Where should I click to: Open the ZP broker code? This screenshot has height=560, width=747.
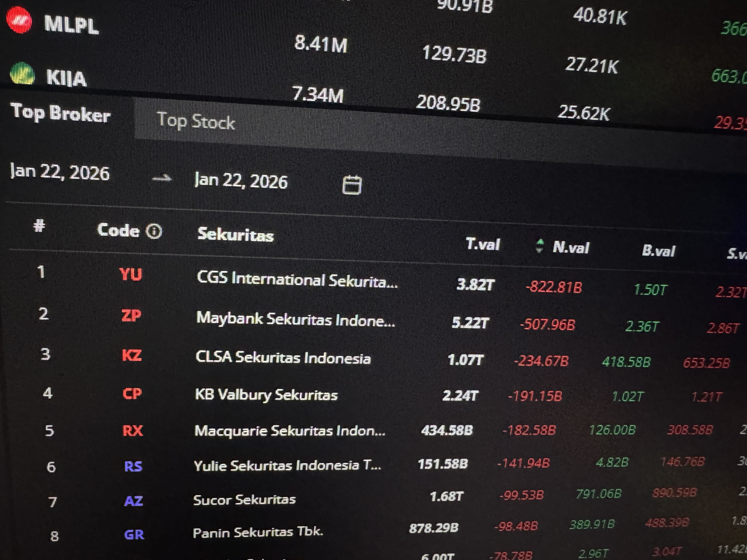pyautogui.click(x=131, y=316)
